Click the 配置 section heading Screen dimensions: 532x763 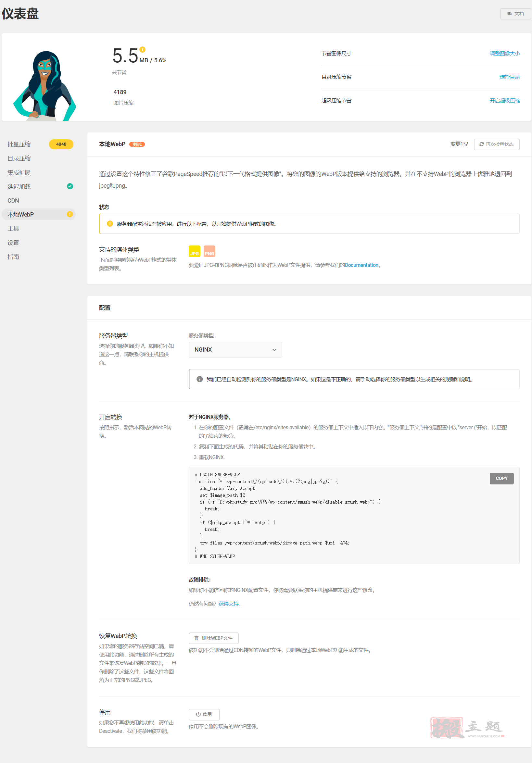point(105,308)
